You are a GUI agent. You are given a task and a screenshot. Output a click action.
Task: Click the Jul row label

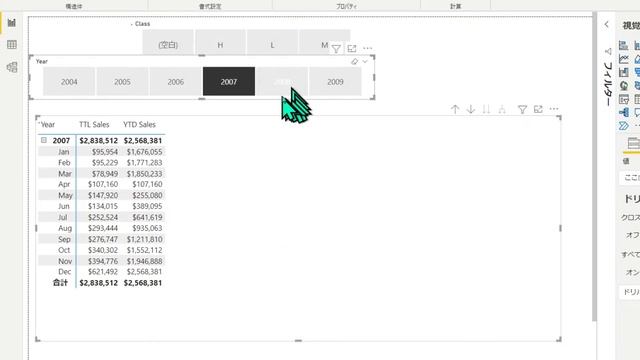[62, 217]
